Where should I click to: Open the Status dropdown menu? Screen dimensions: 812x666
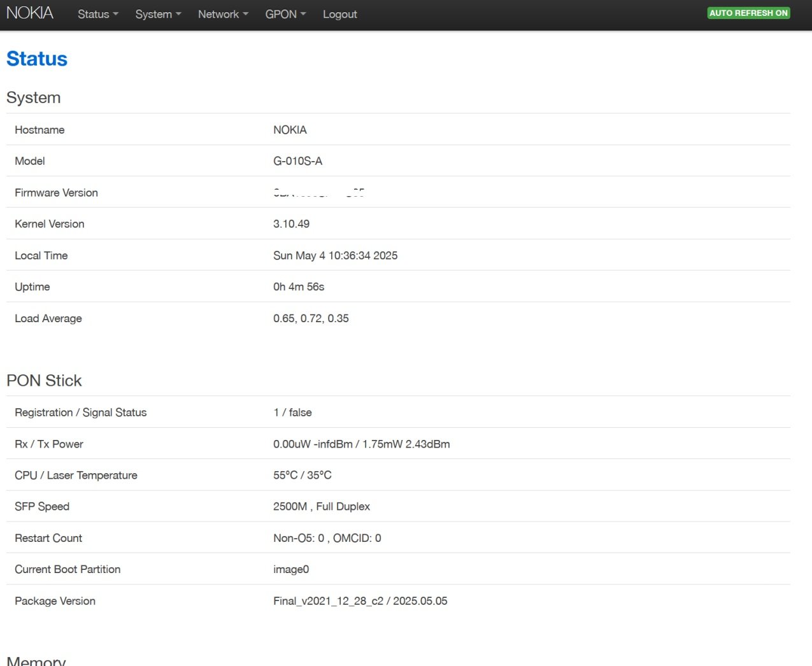(x=98, y=14)
